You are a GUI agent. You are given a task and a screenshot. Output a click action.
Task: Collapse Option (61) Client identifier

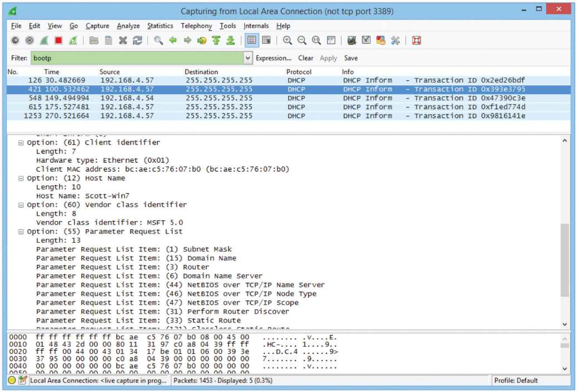tap(20, 143)
